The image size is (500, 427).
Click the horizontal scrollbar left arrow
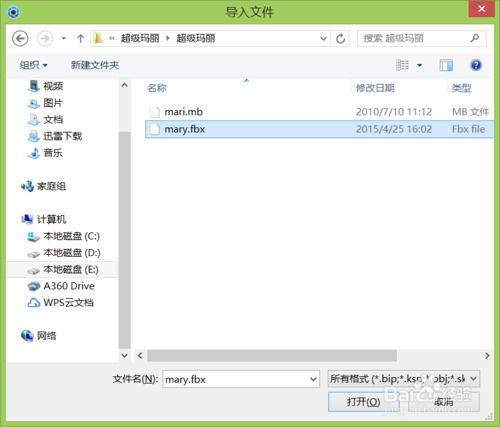pyautogui.click(x=140, y=356)
